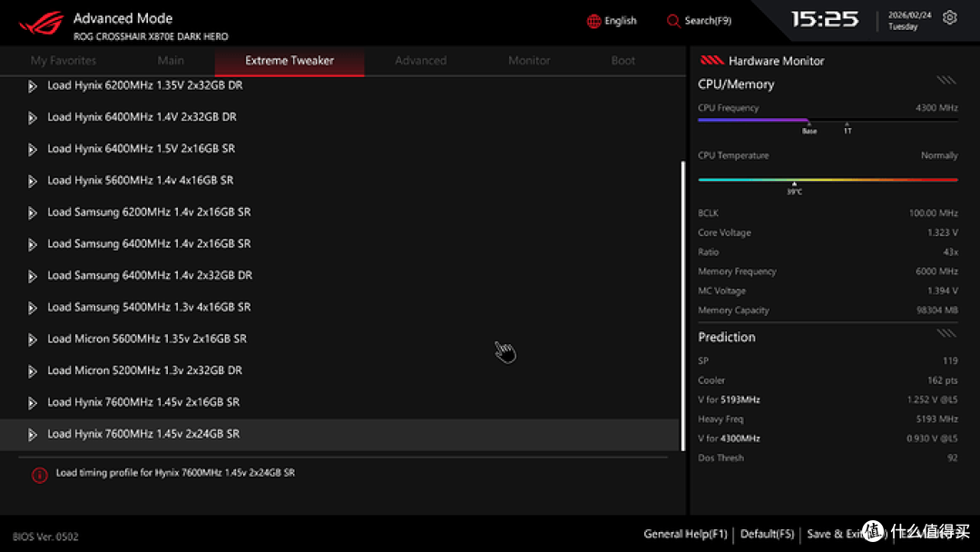The width and height of the screenshot is (980, 552).
Task: Open General Help(F1)
Action: click(x=686, y=535)
